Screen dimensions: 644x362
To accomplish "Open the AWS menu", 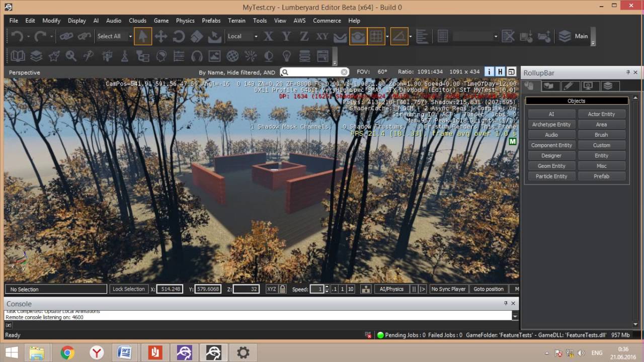I will [299, 21].
